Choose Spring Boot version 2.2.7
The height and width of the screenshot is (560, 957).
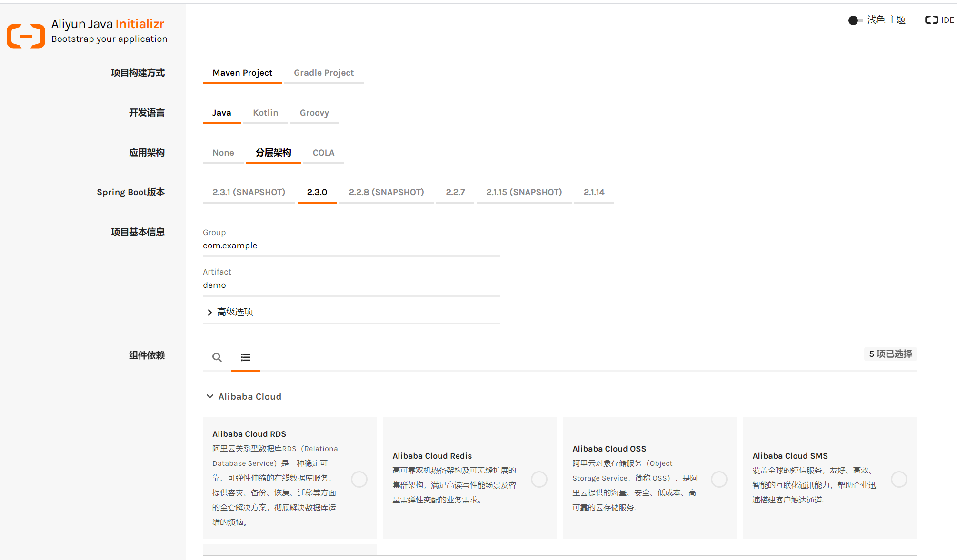455,192
